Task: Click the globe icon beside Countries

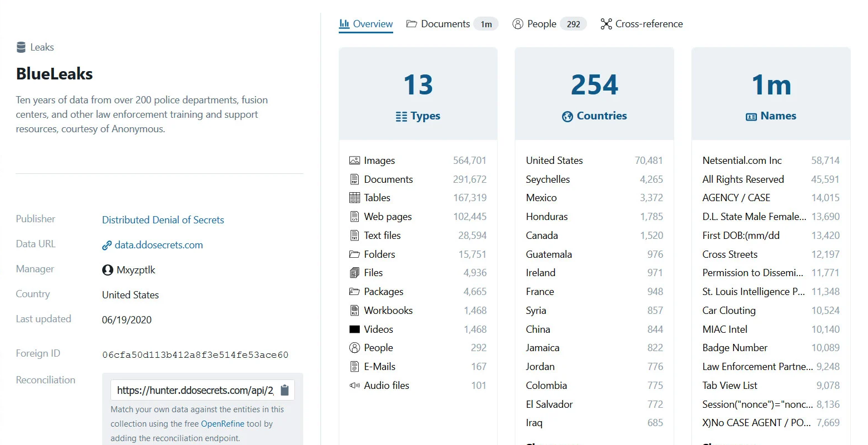Action: point(568,116)
